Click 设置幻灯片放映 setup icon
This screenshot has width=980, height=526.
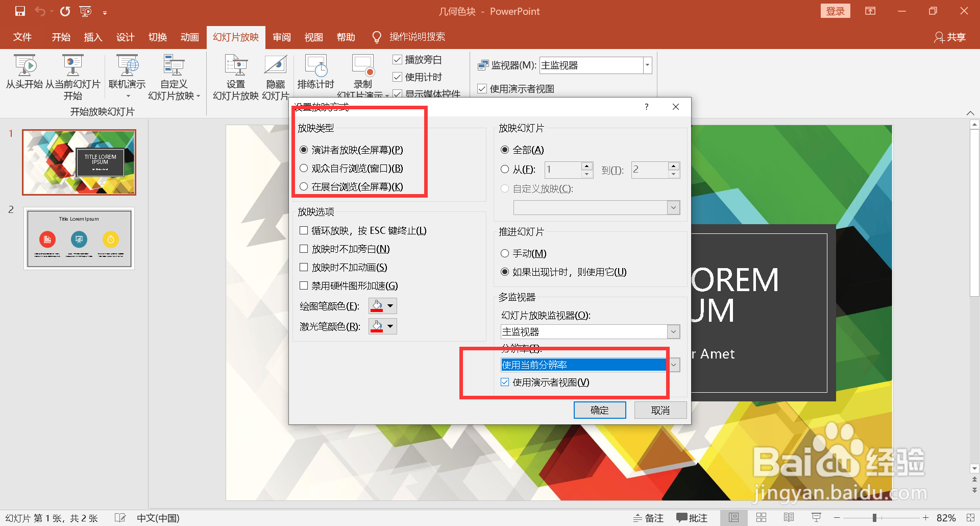click(236, 77)
